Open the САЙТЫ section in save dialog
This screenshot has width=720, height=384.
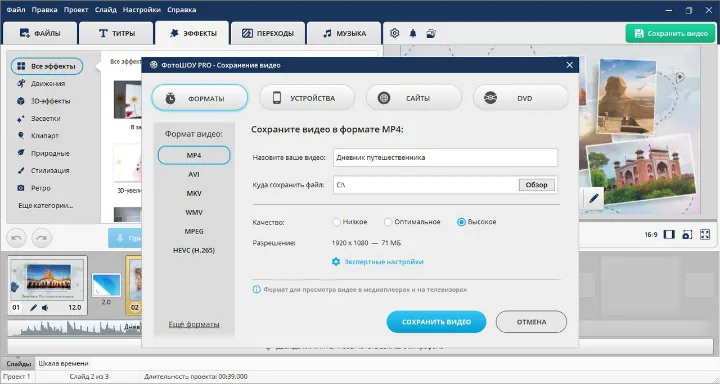point(414,98)
